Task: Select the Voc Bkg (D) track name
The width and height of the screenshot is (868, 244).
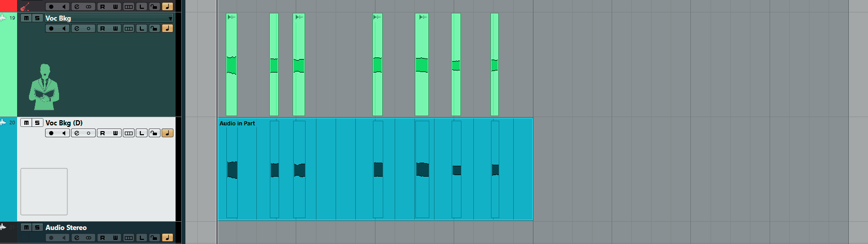Action: pos(64,123)
